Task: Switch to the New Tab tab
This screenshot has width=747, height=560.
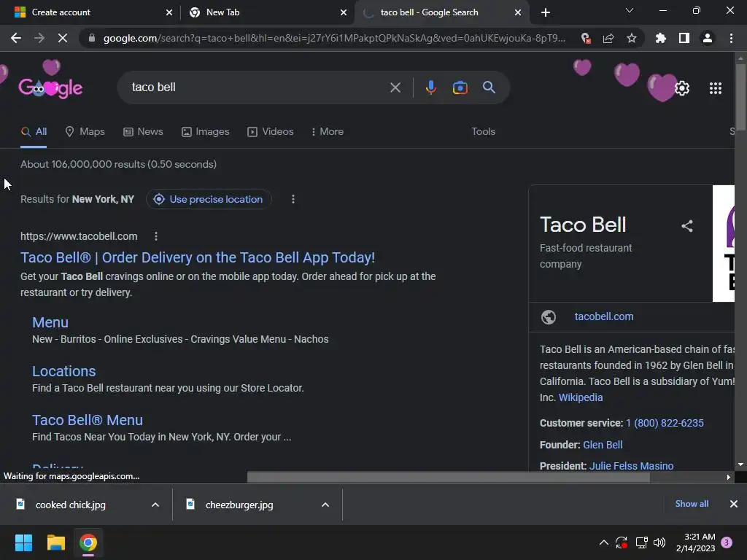Action: click(268, 12)
